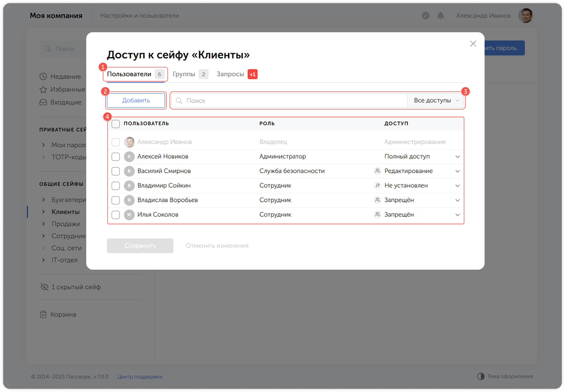This screenshot has width=565, height=392.
Task: Click Отменить изменения link
Action: [217, 246]
